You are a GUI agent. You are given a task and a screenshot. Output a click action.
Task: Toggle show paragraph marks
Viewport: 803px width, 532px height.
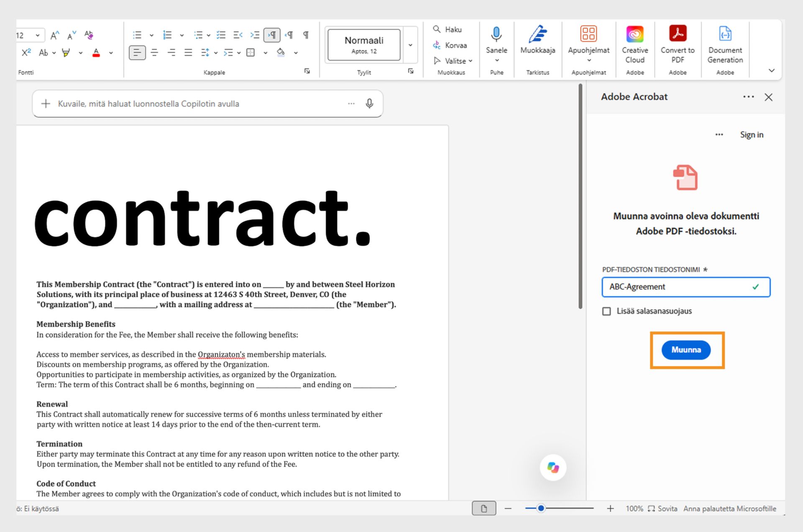click(x=306, y=35)
